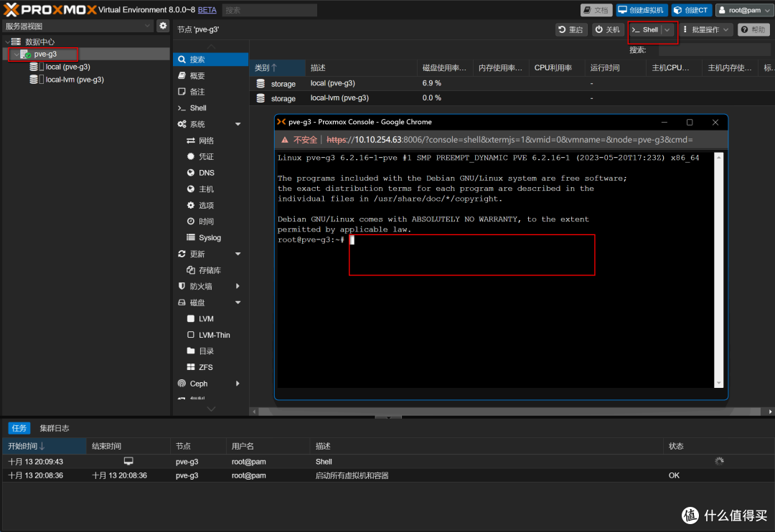Click the Syslog list icon
775x532 pixels.
(x=191, y=237)
